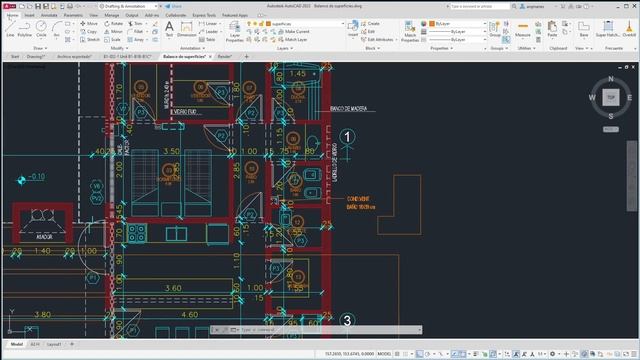Click the orange layer color swatch beside superficies

click(268, 24)
